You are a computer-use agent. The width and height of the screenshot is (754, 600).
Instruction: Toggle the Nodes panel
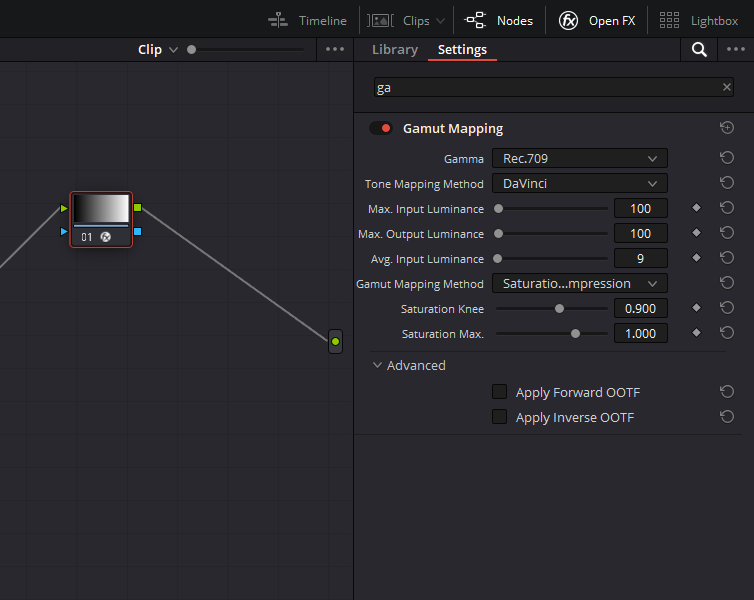pyautogui.click(x=499, y=21)
